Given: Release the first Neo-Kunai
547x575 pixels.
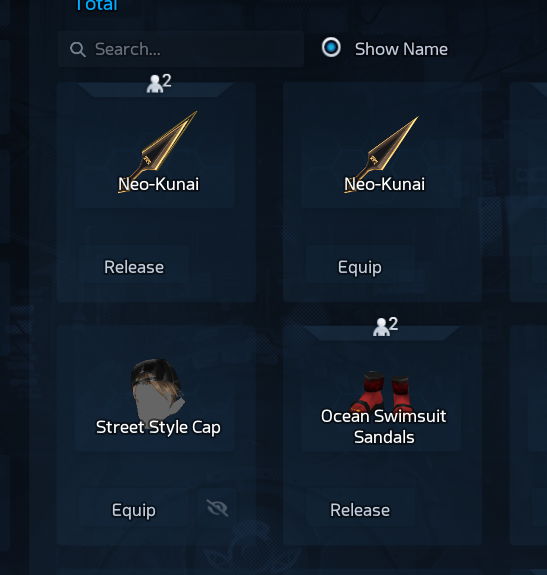Looking at the screenshot, I should coord(134,267).
